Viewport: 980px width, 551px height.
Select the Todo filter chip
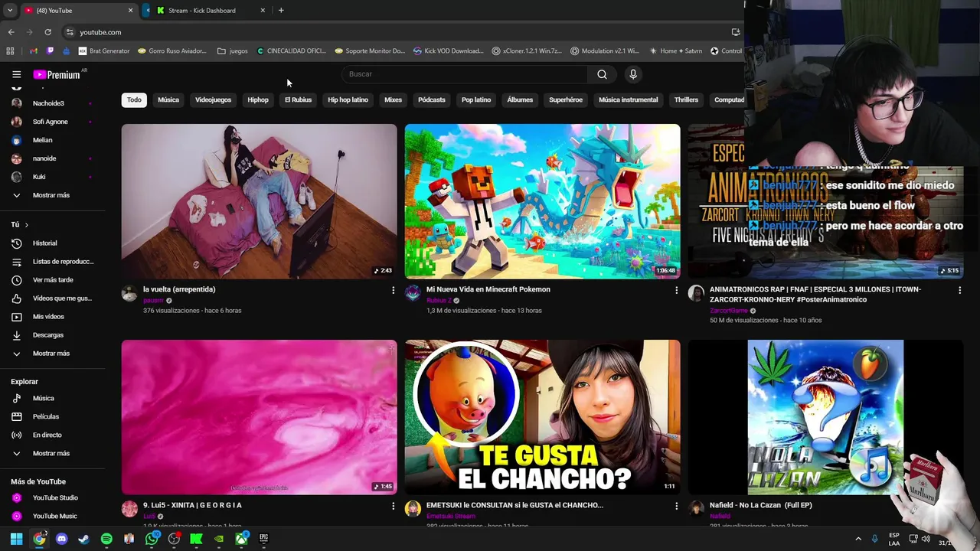tap(134, 99)
